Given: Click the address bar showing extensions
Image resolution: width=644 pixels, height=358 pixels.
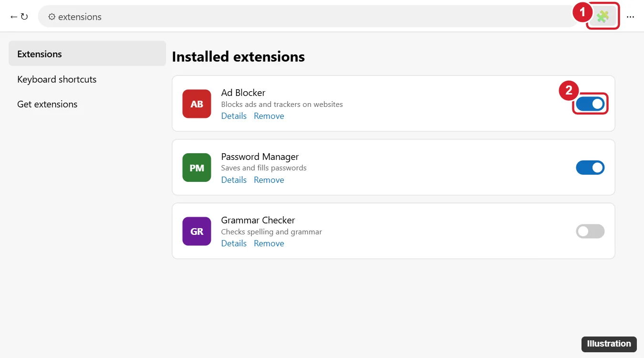Looking at the screenshot, I should pos(309,17).
